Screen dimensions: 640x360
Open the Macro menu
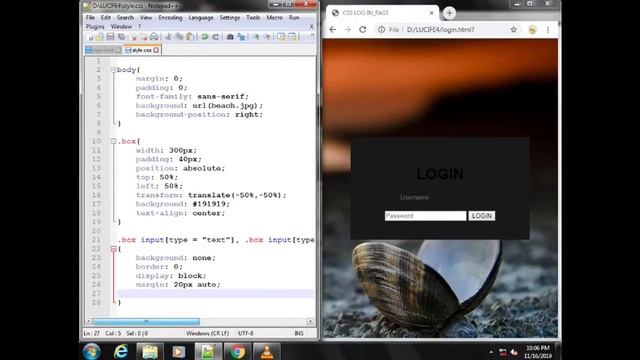tap(274, 18)
